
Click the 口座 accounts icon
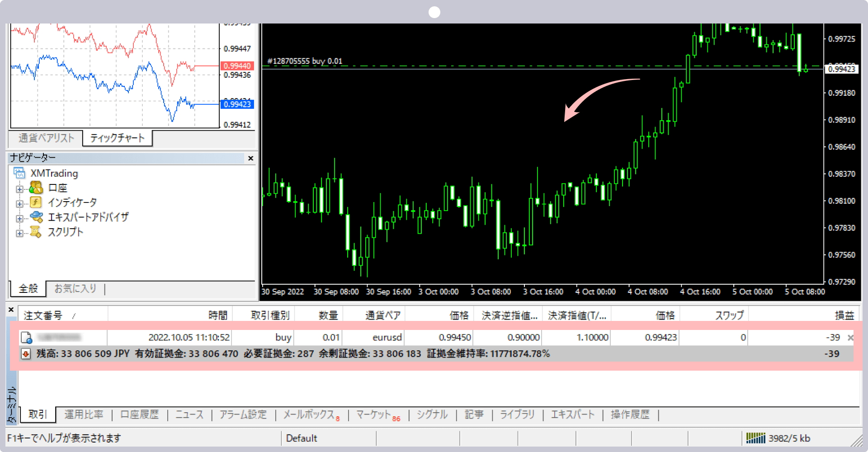coord(36,188)
